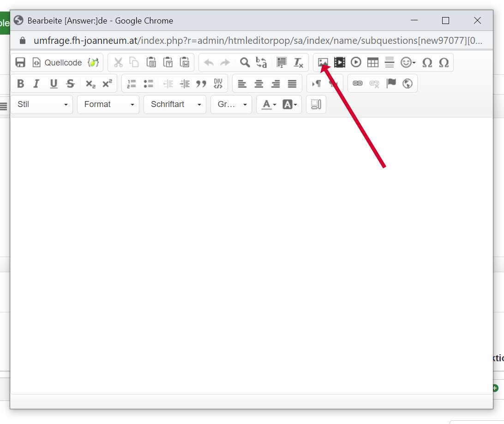Click the save icon in the toolbar

click(x=20, y=63)
